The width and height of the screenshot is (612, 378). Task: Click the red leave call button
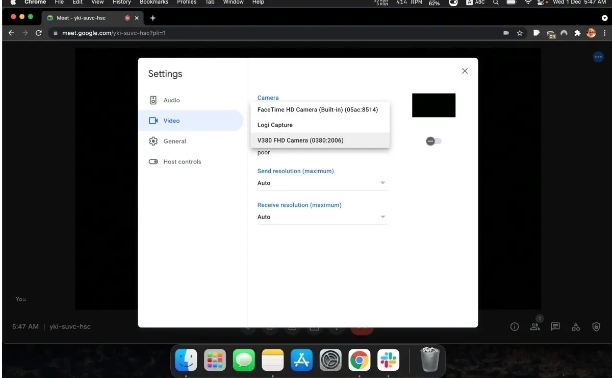pos(362,330)
